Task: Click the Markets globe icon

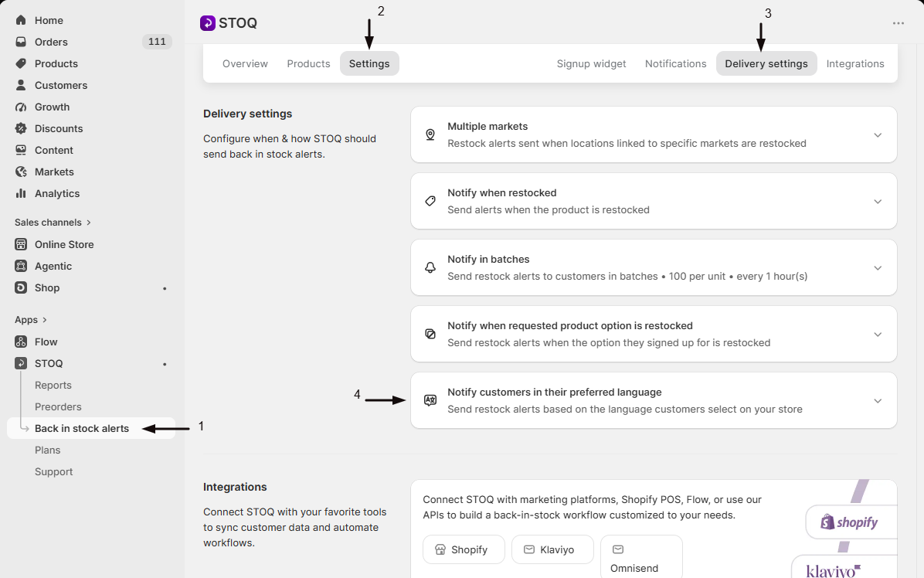Action: 21,172
